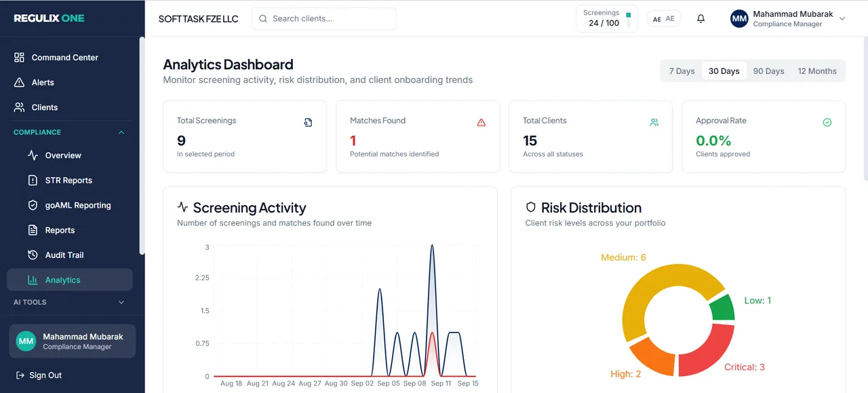Open the Mahammad Mubarak profile dropdown
This screenshot has height=393, width=868.
(787, 19)
